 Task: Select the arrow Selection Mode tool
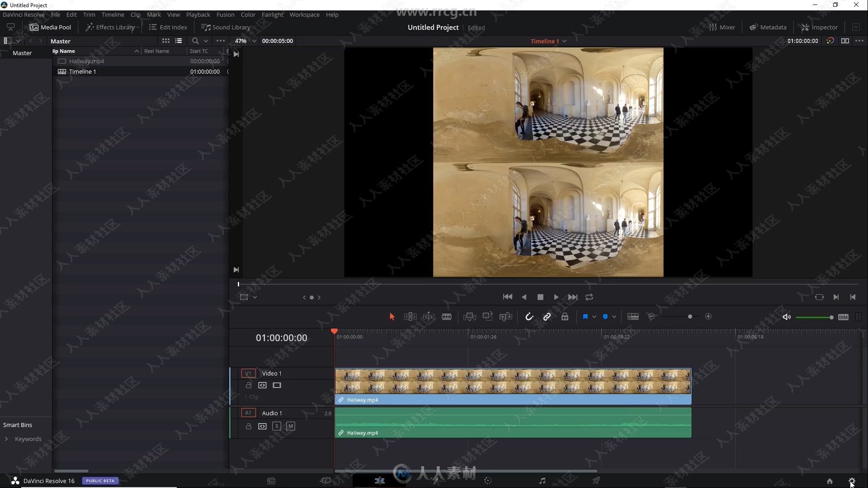coord(392,317)
